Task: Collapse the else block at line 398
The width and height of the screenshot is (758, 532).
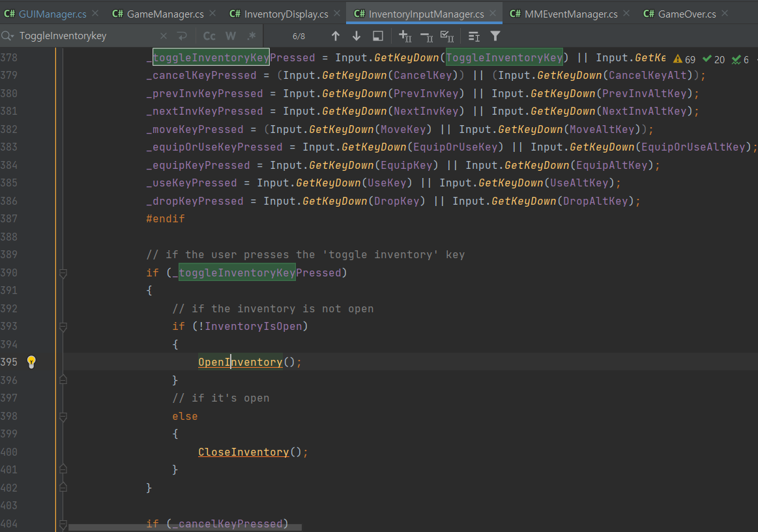Action: click(63, 417)
